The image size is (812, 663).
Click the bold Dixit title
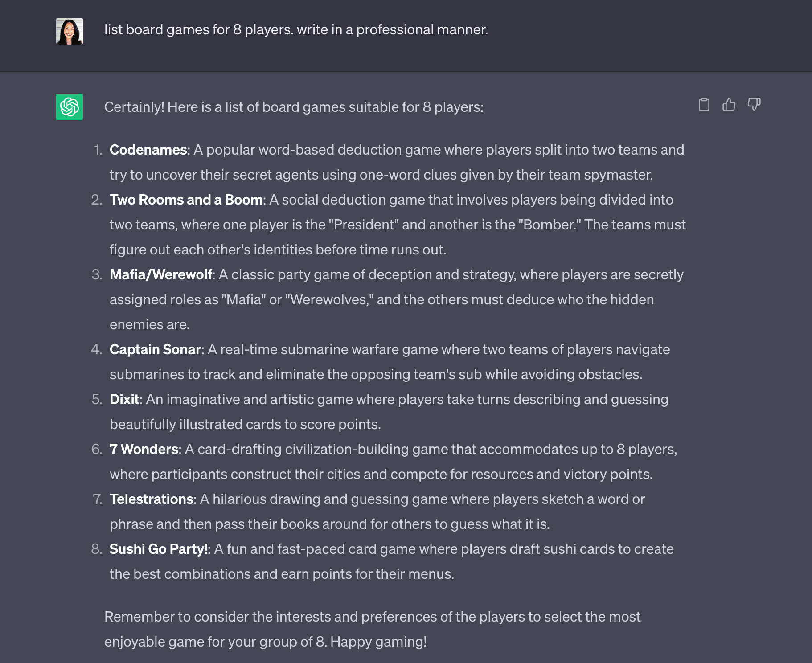(x=124, y=399)
